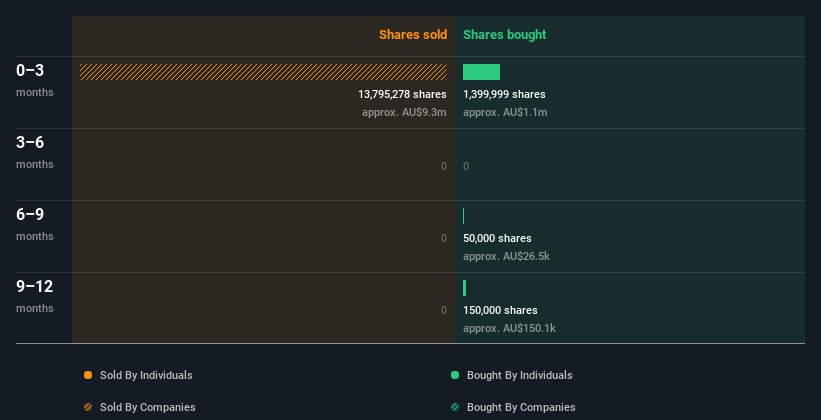Click the 50,000 shares value
The height and width of the screenshot is (420, 821).
click(497, 238)
